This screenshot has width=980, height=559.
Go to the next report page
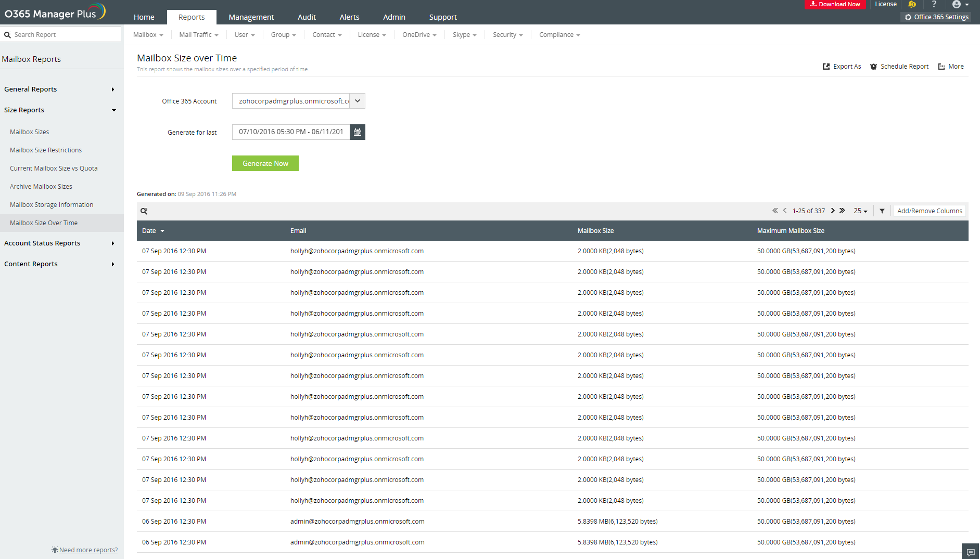click(x=833, y=211)
